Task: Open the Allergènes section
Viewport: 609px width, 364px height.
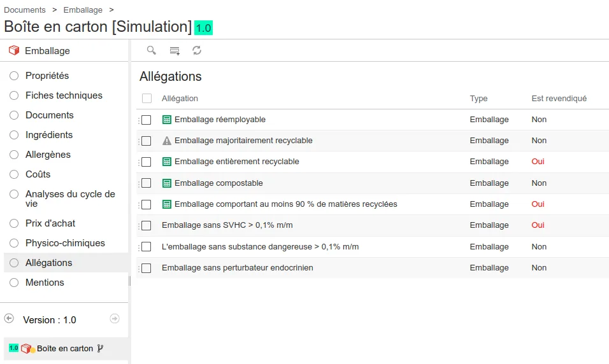Action: coord(48,155)
